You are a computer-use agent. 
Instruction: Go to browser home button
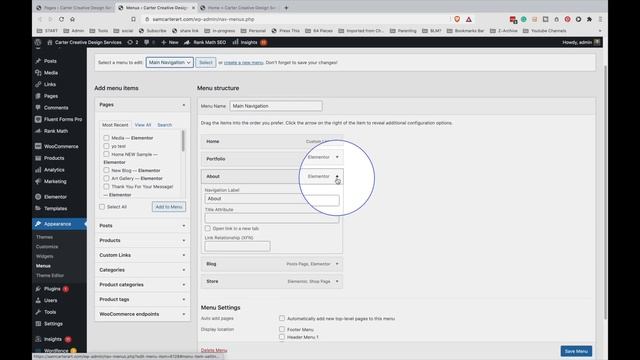click(72, 19)
